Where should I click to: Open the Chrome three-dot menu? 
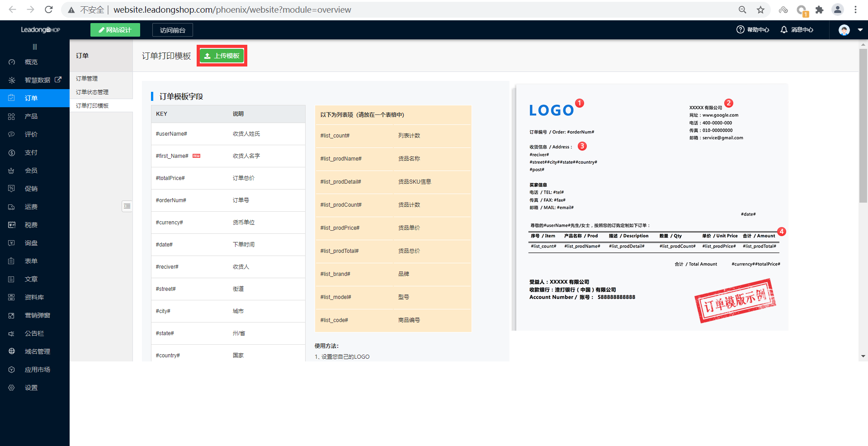pyautogui.click(x=855, y=9)
